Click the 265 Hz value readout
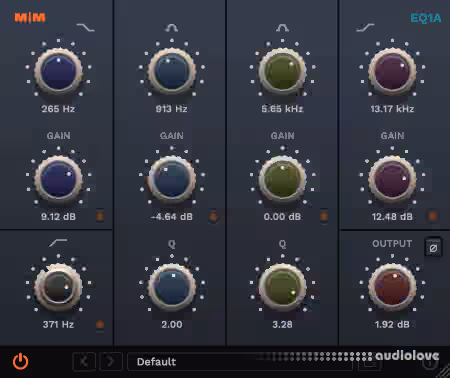450x378 pixels. click(x=58, y=109)
